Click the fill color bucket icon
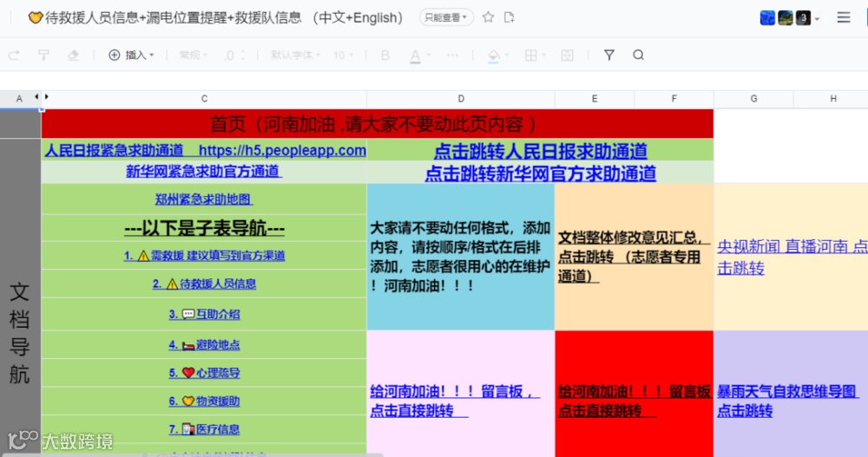Viewport: 868px width, 457px height. (x=493, y=55)
